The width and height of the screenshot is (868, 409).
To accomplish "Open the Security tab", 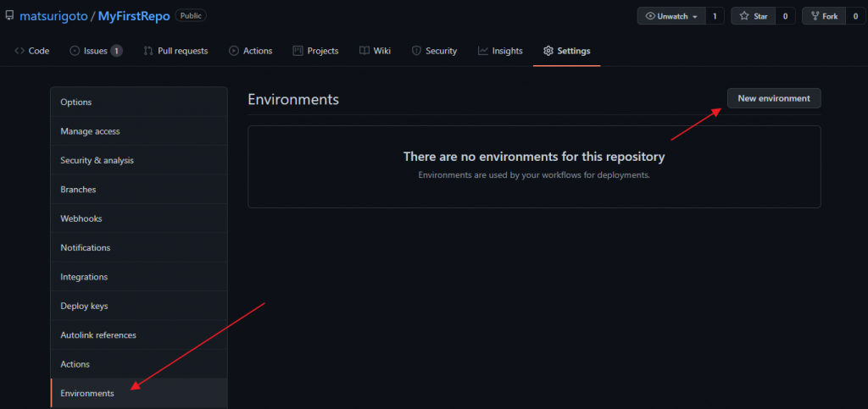I will [434, 51].
